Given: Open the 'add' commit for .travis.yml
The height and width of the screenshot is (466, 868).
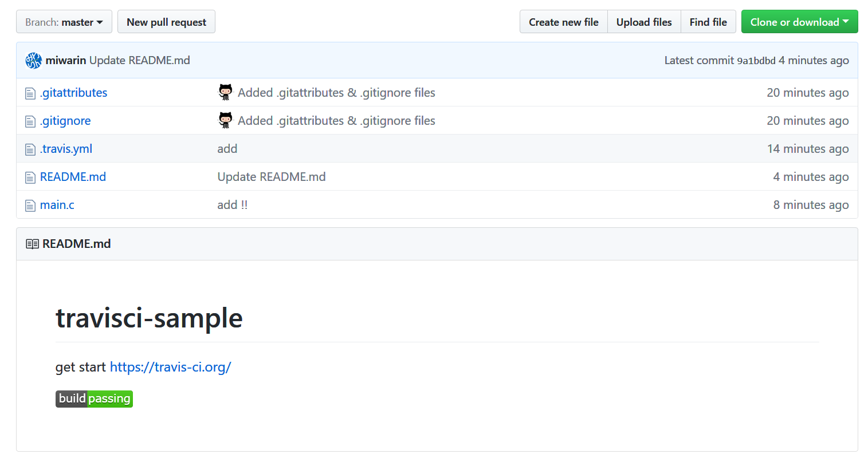Looking at the screenshot, I should (227, 149).
